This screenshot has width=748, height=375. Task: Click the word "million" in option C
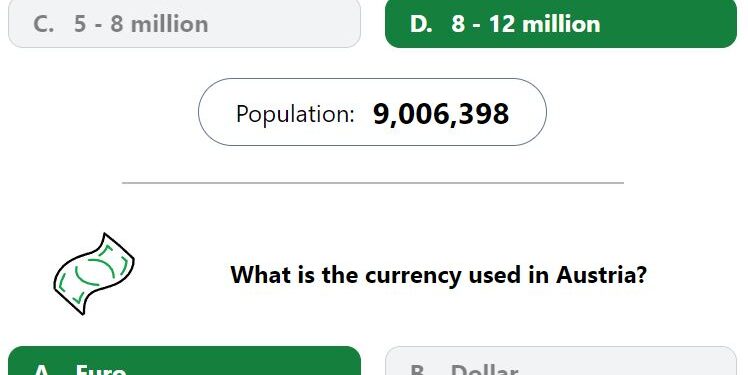click(x=169, y=24)
